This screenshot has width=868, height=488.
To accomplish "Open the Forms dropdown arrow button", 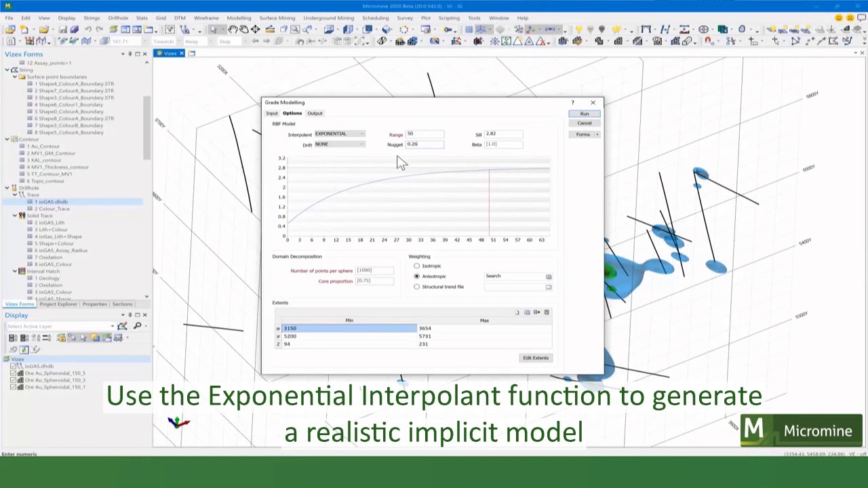I will click(597, 134).
